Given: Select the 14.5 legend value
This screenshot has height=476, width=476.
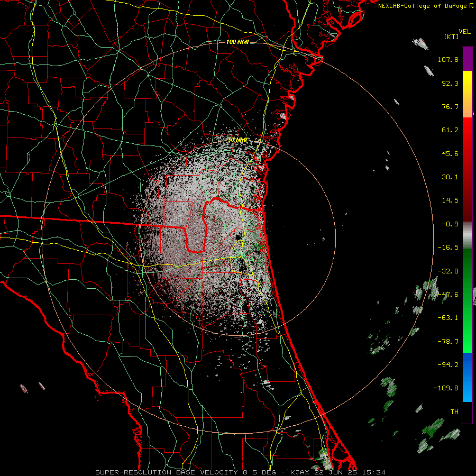Looking at the screenshot, I should [450, 200].
